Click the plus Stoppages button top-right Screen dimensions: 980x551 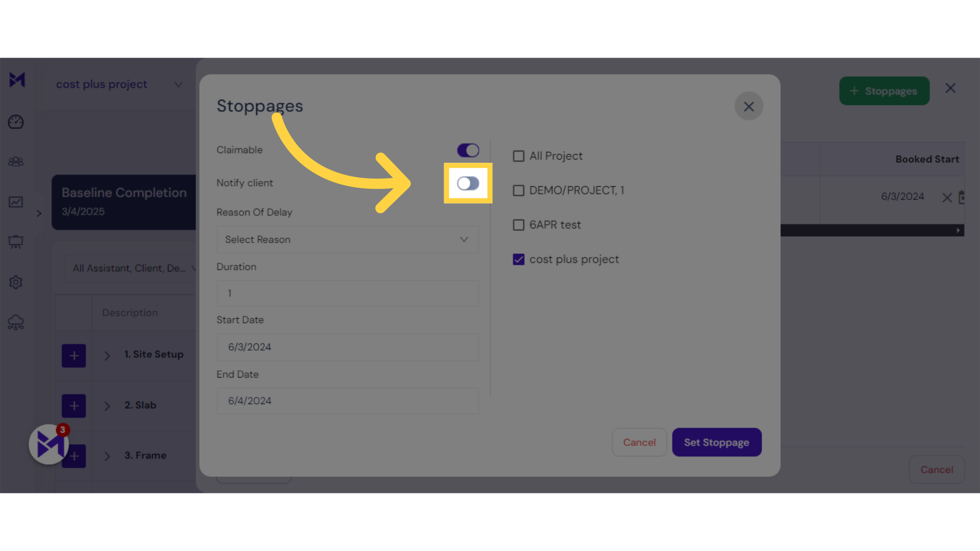point(885,90)
